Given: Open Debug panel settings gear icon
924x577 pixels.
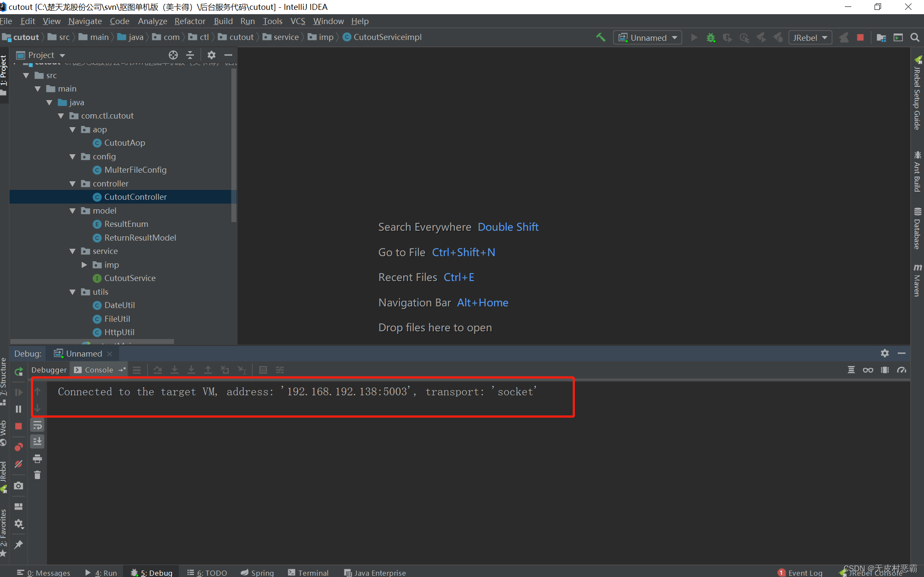Looking at the screenshot, I should tap(884, 353).
